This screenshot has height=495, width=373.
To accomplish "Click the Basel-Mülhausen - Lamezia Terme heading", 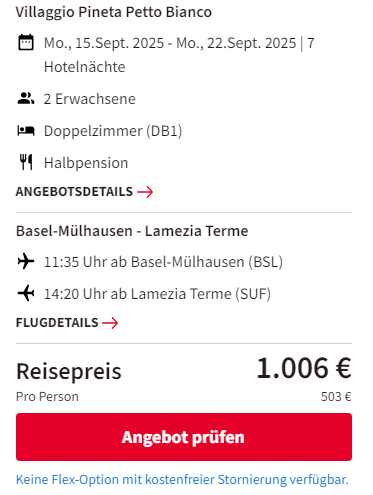I will click(x=132, y=231).
